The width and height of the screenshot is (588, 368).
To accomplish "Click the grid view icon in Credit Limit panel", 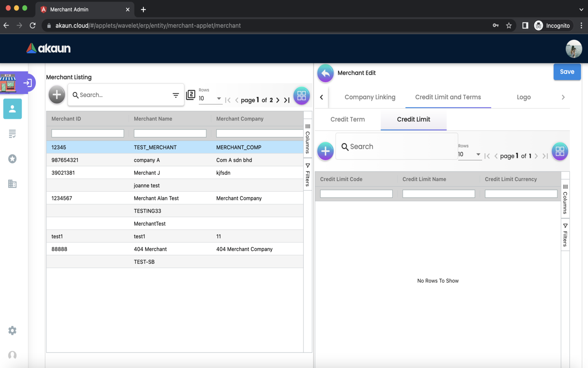I will pos(559,152).
